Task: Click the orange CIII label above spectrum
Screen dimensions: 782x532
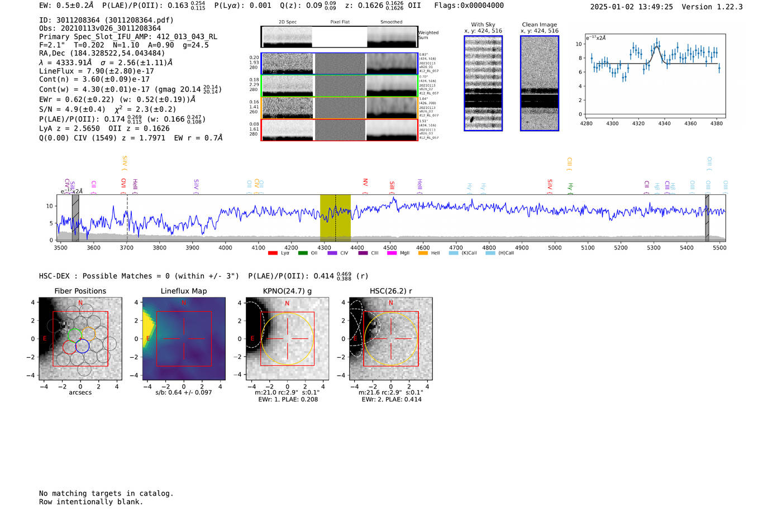Action: [x=569, y=164]
